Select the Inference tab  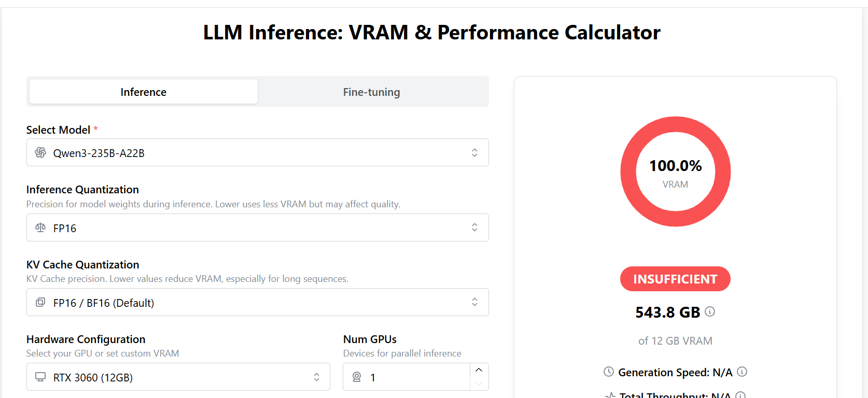click(x=144, y=92)
